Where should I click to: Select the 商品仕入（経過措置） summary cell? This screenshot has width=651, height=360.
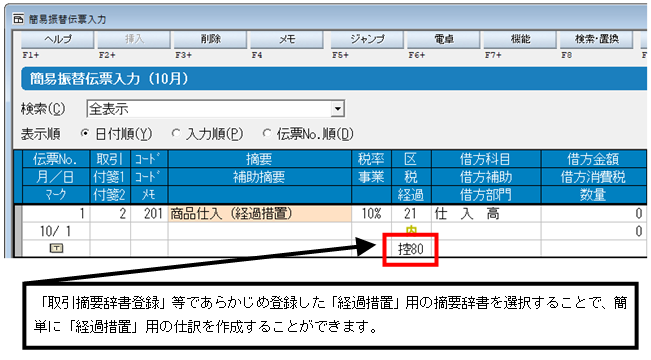point(259,214)
